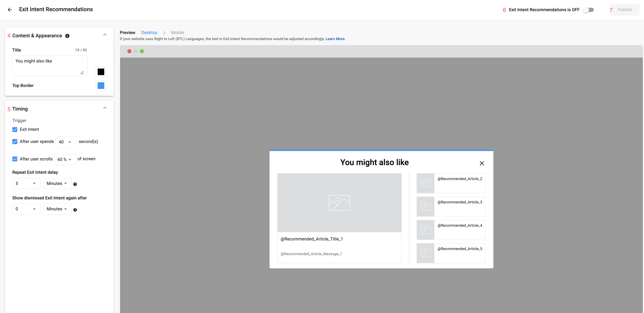Click Recommended_Article_5 thumbnail image
The image size is (644, 313).
click(425, 253)
